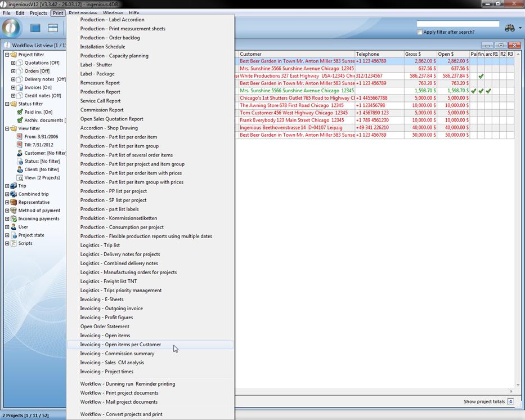
Task: Collapse the Show project totals panel arrow
Action: tap(510, 402)
